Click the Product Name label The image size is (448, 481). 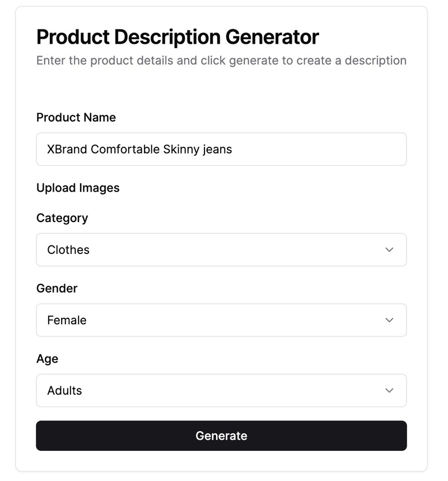click(76, 118)
